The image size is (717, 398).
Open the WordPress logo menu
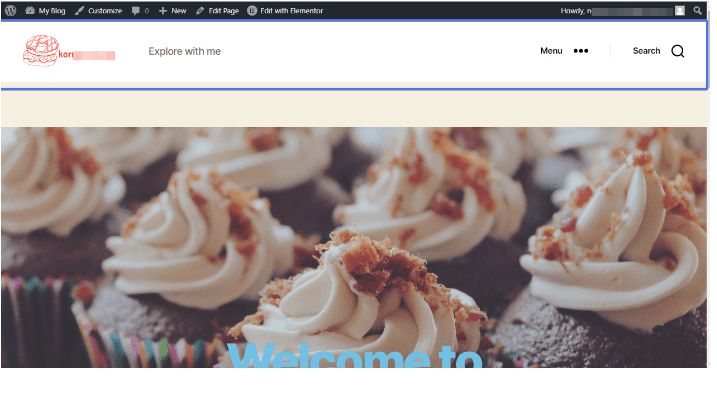coord(11,11)
